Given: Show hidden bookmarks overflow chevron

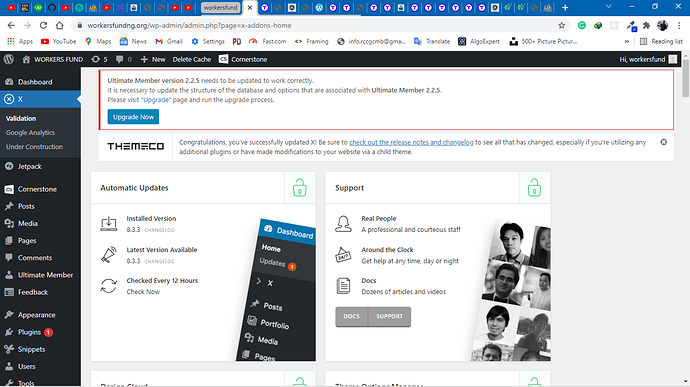Looking at the screenshot, I should click(x=627, y=41).
